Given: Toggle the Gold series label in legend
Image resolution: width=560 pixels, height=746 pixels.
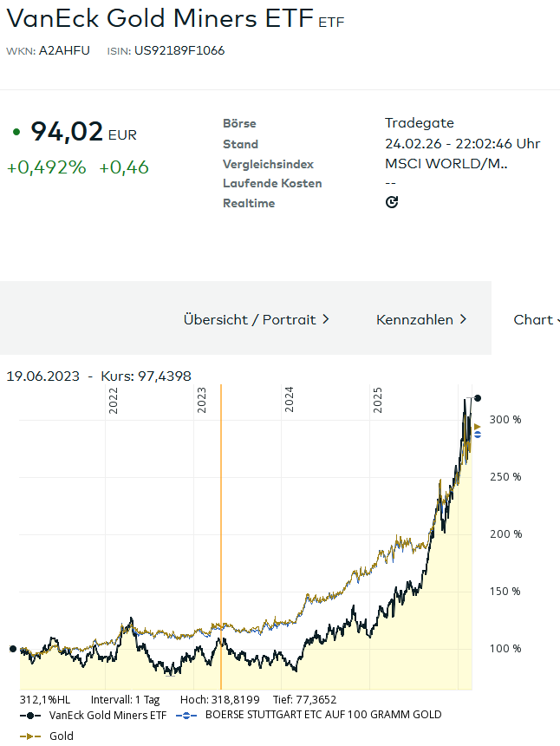Looking at the screenshot, I should point(62,736).
